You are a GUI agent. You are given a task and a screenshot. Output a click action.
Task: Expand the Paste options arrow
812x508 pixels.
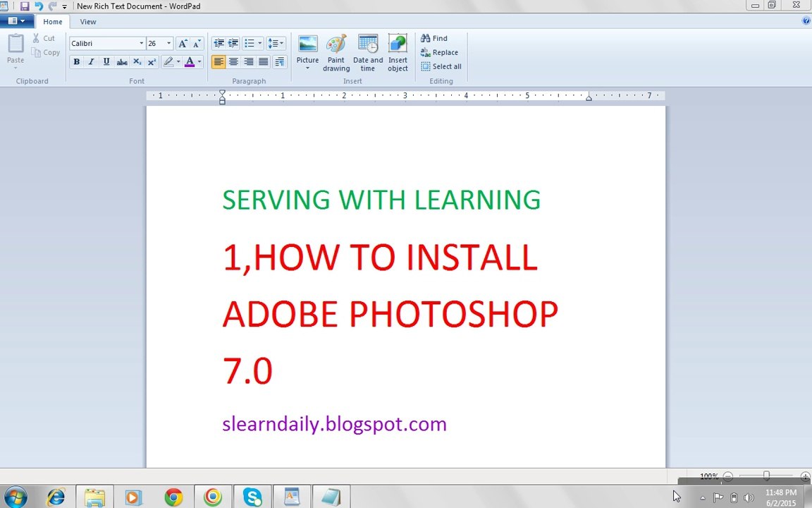coord(16,68)
